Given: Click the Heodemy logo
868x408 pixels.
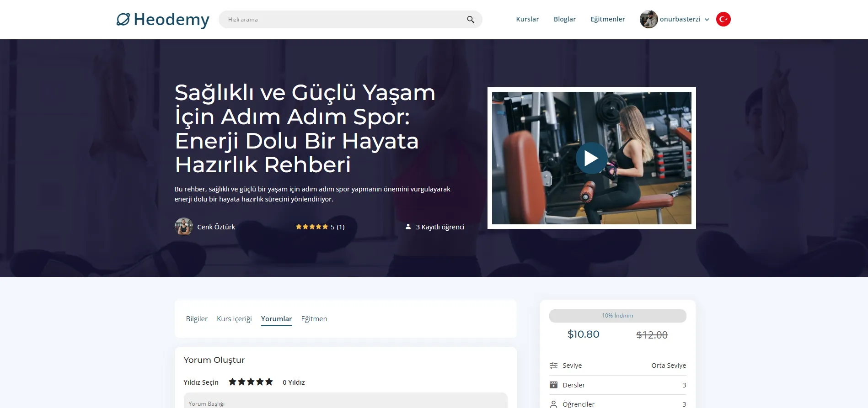Looking at the screenshot, I should pos(163,20).
